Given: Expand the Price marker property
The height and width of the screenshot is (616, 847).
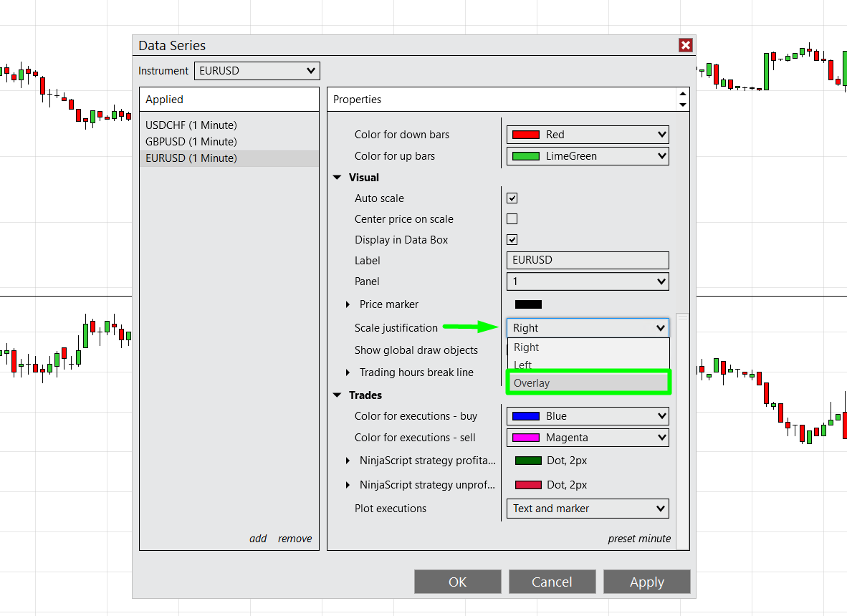Looking at the screenshot, I should tap(348, 304).
